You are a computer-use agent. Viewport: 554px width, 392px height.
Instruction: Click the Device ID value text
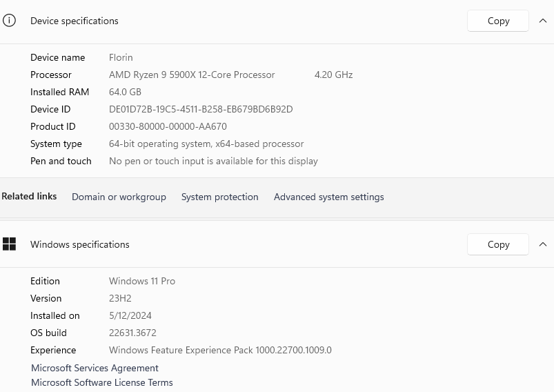(x=201, y=109)
